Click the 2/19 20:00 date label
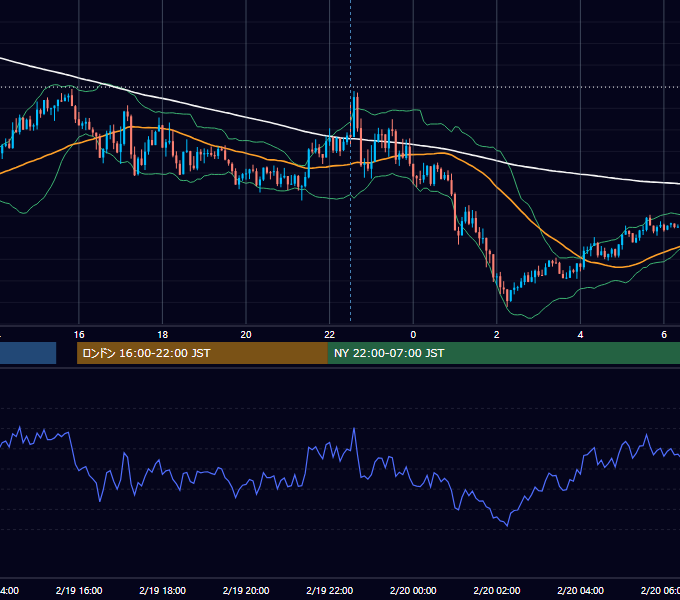The width and height of the screenshot is (680, 600). [x=246, y=590]
